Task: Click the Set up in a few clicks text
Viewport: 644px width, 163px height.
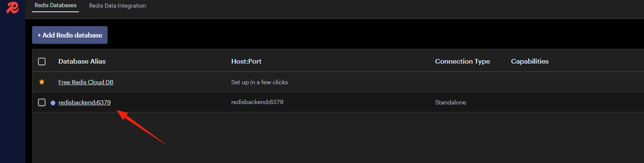Action: pyautogui.click(x=260, y=82)
